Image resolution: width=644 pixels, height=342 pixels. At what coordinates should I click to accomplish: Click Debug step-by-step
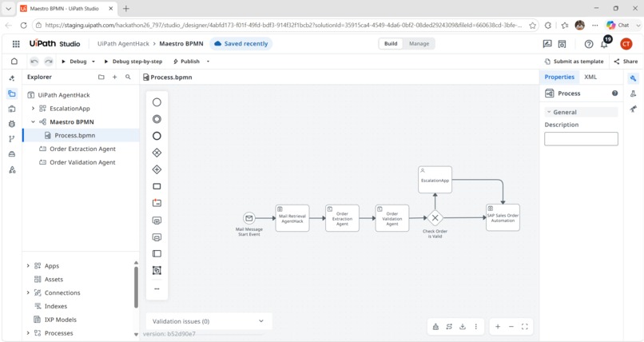[133, 62]
